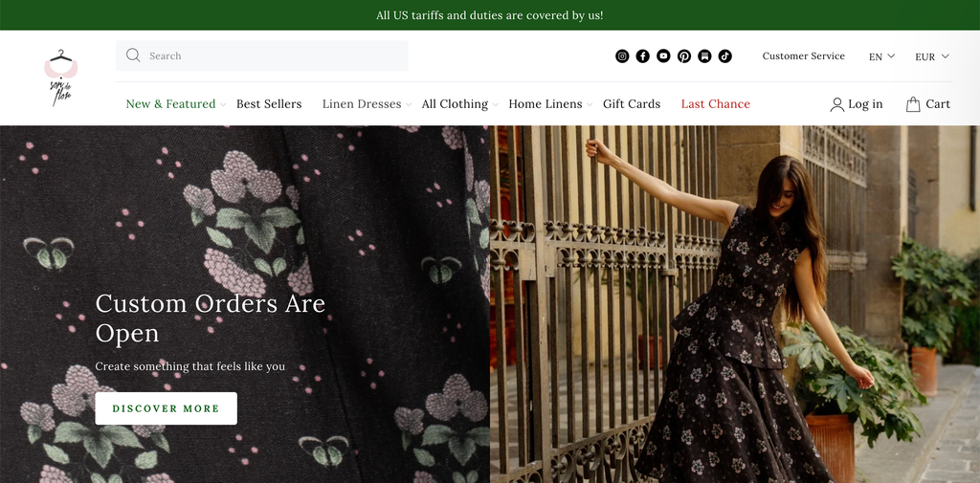Click the Discover More button
The height and width of the screenshot is (483, 980).
click(x=166, y=408)
